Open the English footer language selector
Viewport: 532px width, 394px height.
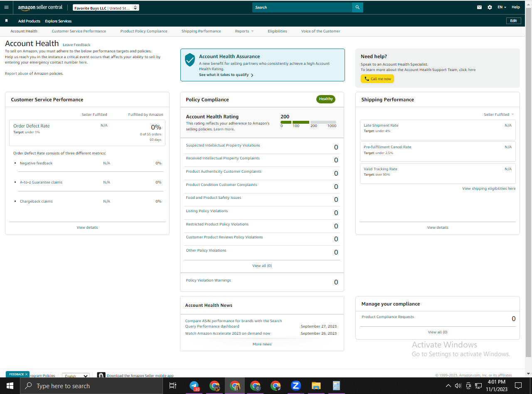pos(76,376)
